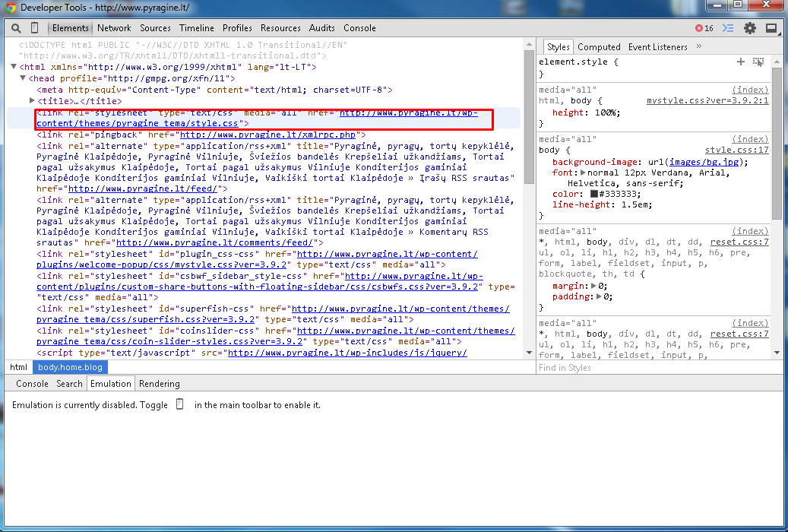Viewport: 788px width, 532px height.
Task: Switch to Computed styles tab
Action: pyautogui.click(x=599, y=47)
